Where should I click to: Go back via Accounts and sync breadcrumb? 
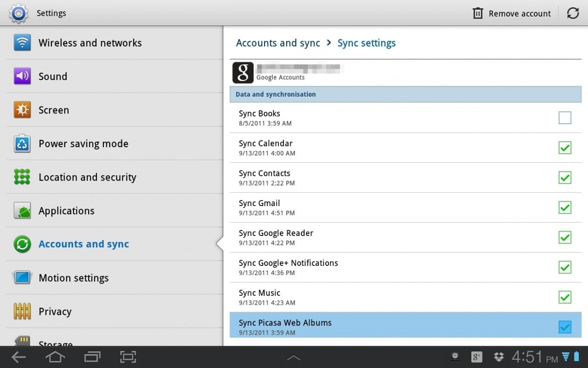278,43
